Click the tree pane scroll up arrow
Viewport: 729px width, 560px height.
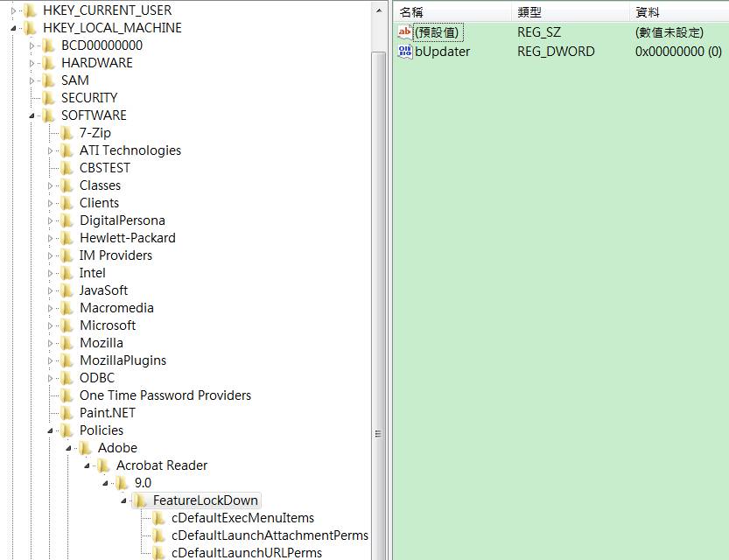click(x=379, y=10)
